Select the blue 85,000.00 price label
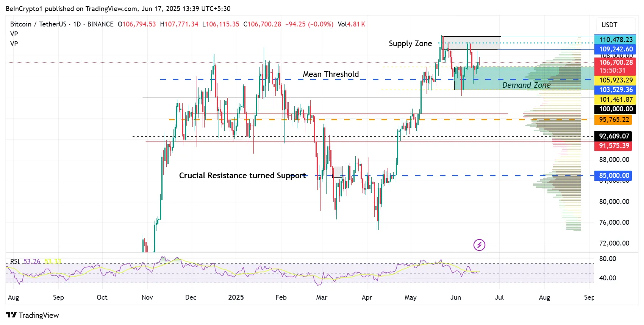644x325 pixels. coord(614,176)
